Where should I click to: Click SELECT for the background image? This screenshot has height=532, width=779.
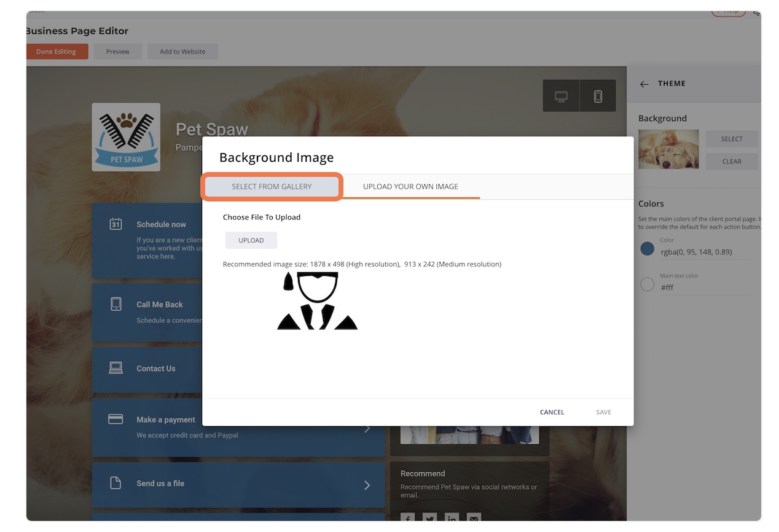[x=732, y=139]
